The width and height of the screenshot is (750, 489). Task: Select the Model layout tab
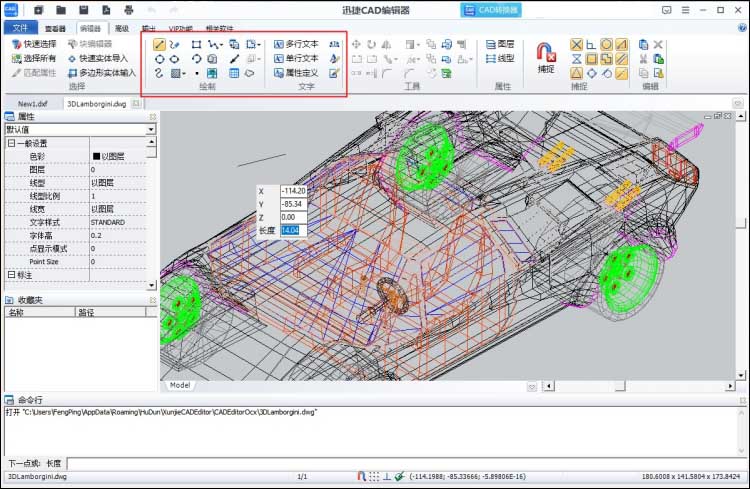point(180,385)
